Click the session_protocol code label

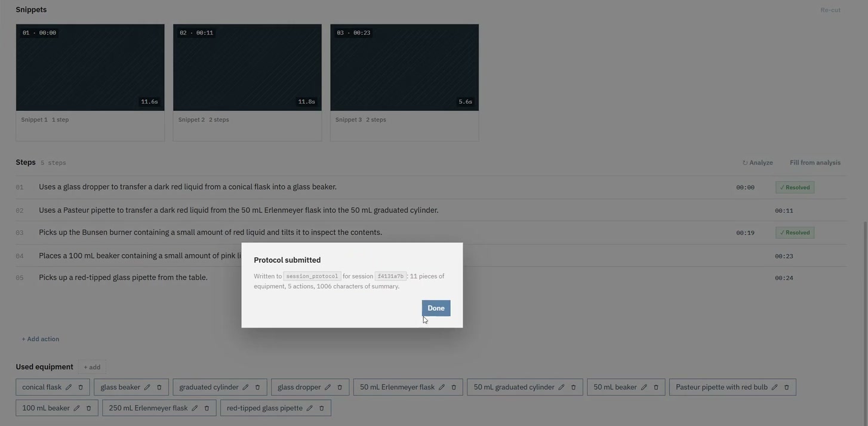[x=312, y=276]
